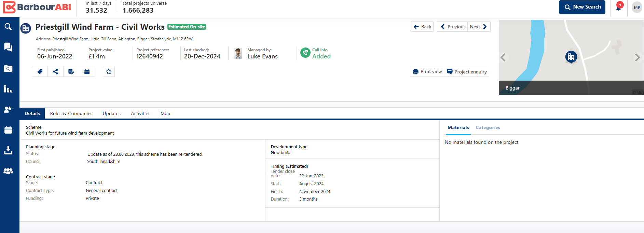Screen dimensions: 644x233
Task: Open the add note icon
Action: [71, 72]
